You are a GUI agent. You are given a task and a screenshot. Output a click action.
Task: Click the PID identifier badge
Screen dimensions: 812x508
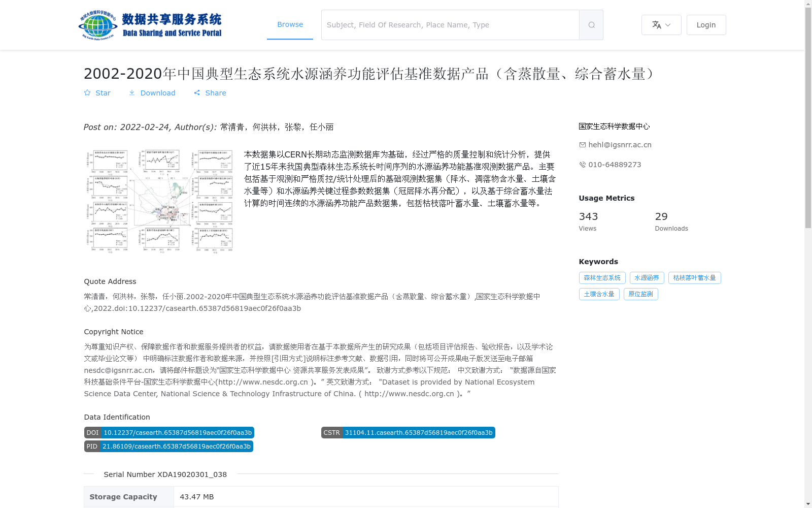click(168, 447)
